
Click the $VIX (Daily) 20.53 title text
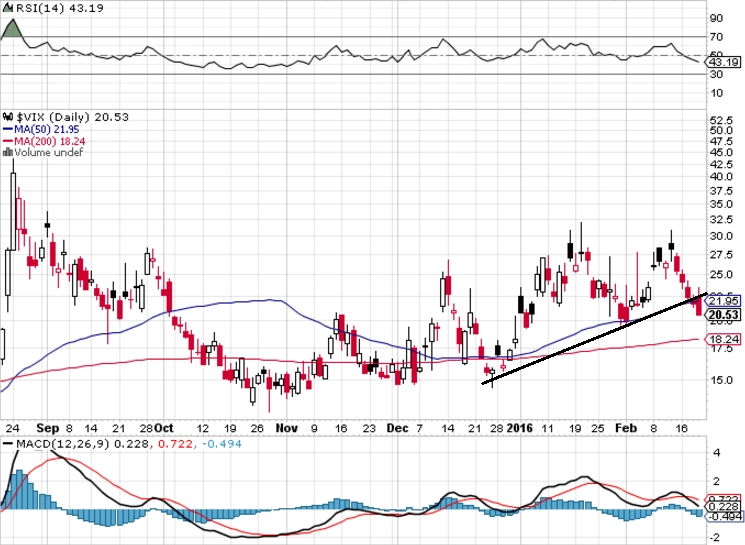pos(72,117)
